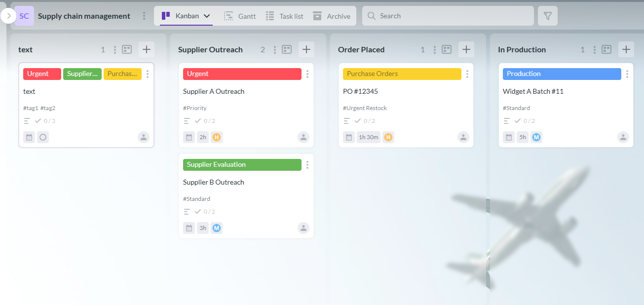The height and width of the screenshot is (305, 644).
Task: Add a card to In Production column
Action: 626,49
